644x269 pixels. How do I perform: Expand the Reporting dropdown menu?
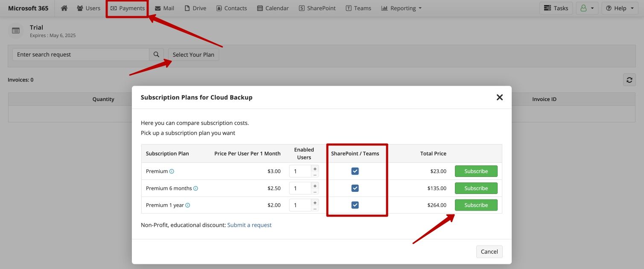(x=401, y=8)
